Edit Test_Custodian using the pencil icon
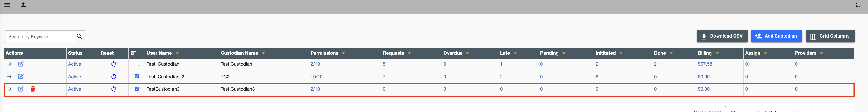 tap(21, 64)
